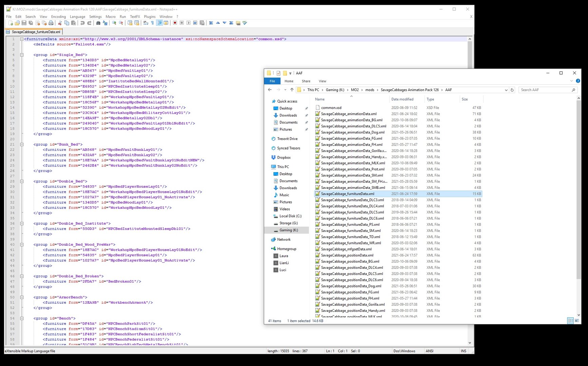
Task: Click the MO2 breadcrumb in address bar
Action: (355, 90)
